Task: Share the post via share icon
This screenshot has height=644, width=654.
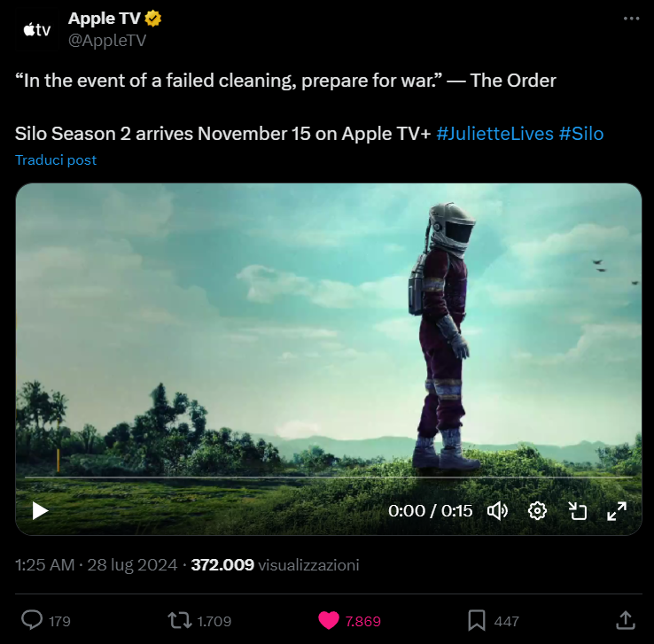Action: tap(624, 619)
